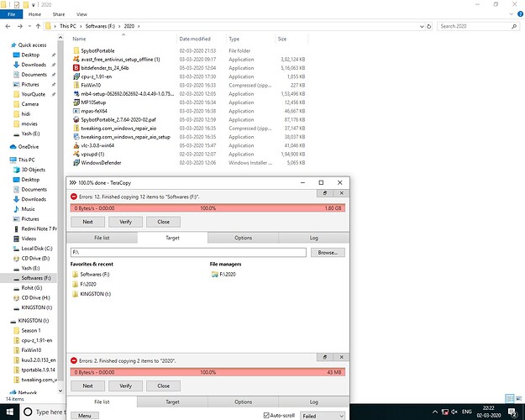
Task: Click the top red 1.80 GB progress bar
Action: 207,207
